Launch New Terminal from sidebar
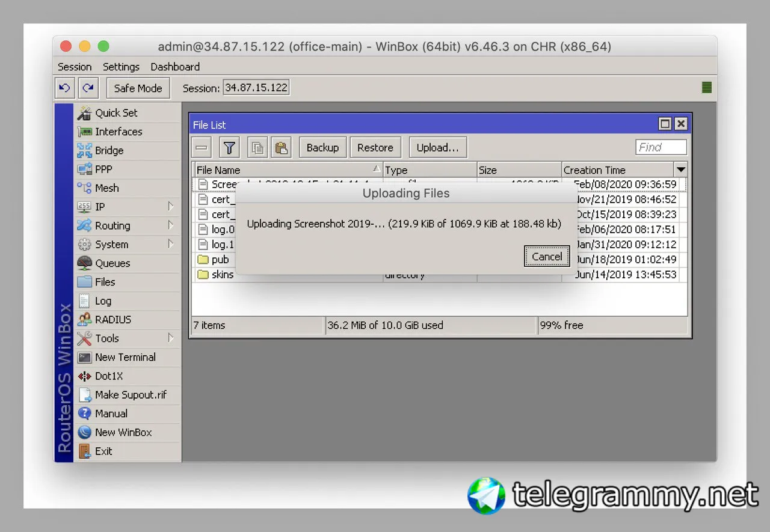This screenshot has height=532, width=770. 128,357
